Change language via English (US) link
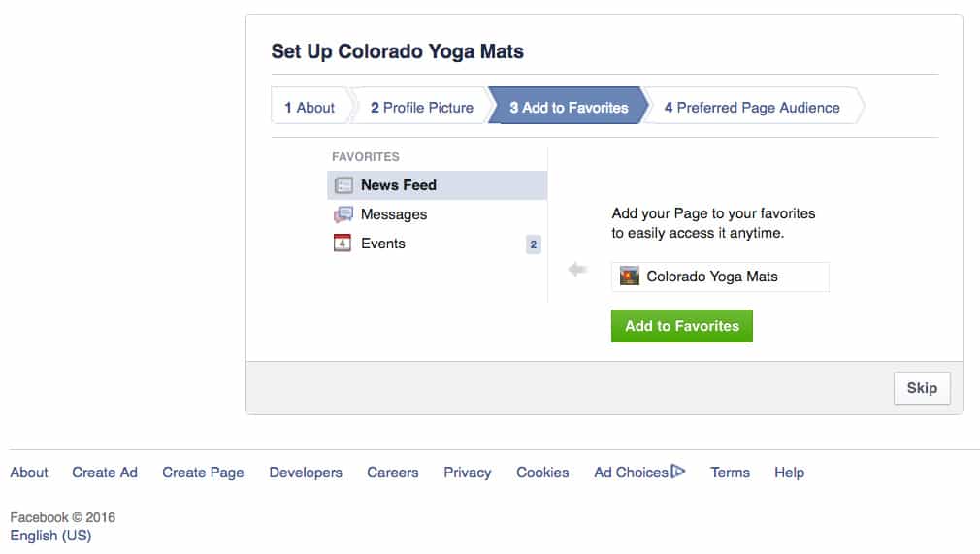980x554 pixels. point(50,536)
